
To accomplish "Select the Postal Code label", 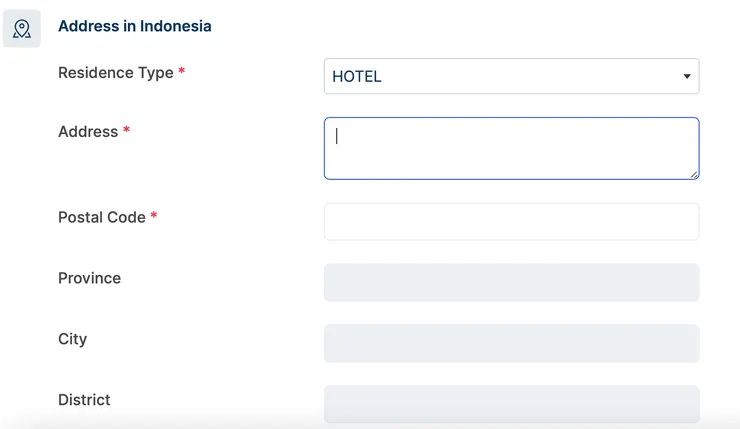I will tap(101, 217).
